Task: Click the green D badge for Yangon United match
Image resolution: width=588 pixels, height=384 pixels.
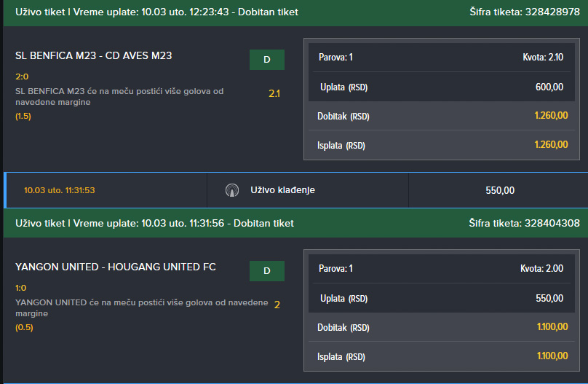Action: click(267, 271)
